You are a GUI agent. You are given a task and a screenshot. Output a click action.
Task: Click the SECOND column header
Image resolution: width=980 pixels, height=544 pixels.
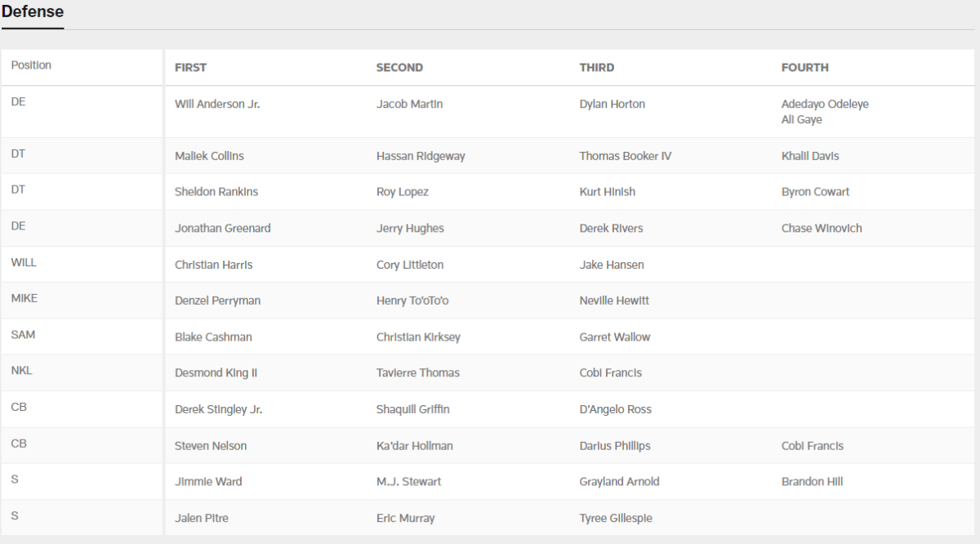399,68
